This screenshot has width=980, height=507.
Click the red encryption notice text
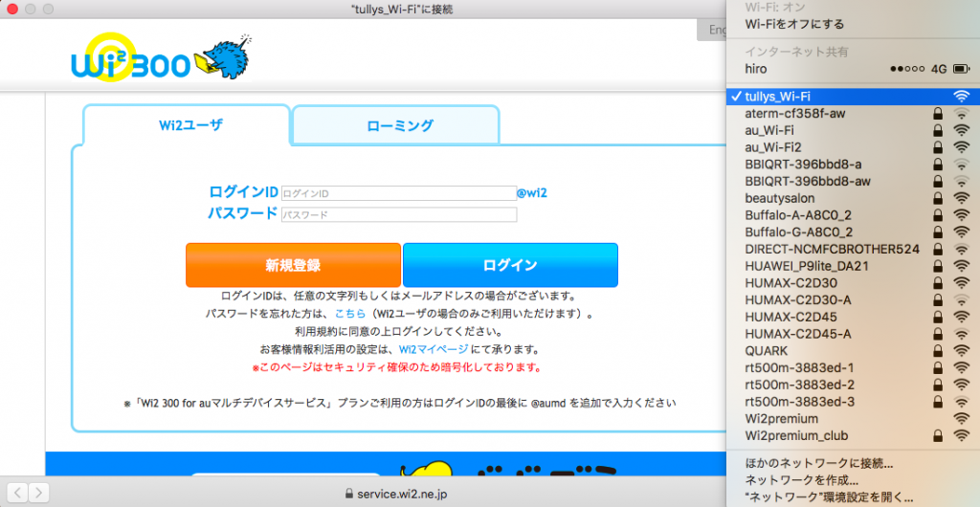[396, 367]
